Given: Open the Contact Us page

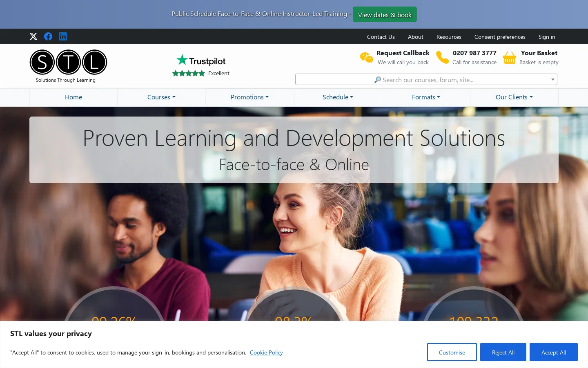Looking at the screenshot, I should tap(381, 37).
